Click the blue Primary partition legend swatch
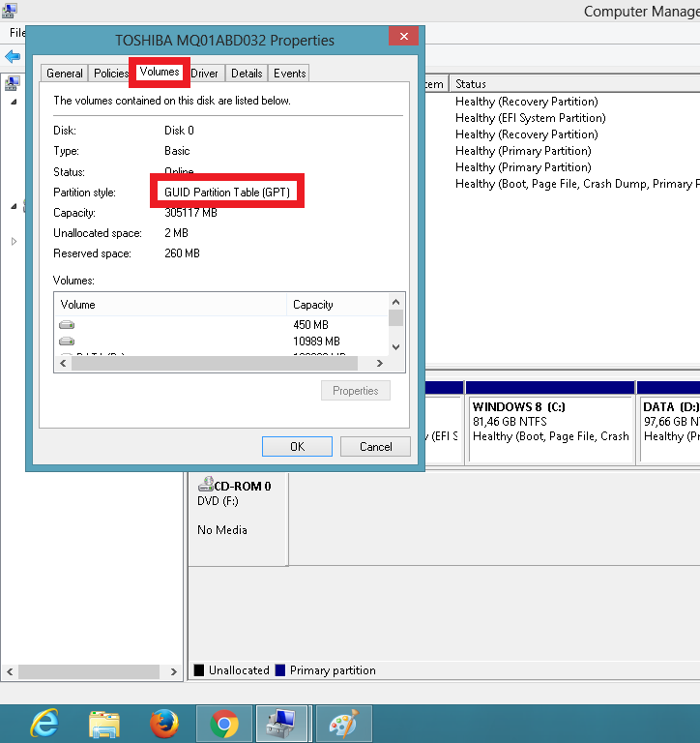 [x=280, y=670]
